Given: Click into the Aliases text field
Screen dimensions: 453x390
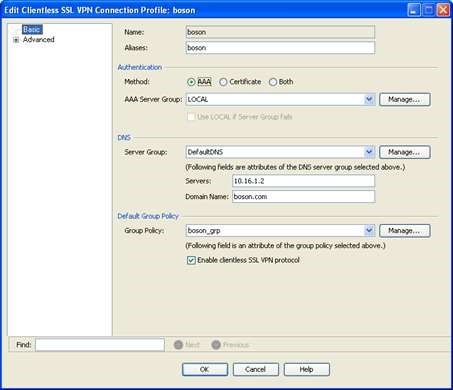Looking at the screenshot, I should tap(280, 48).
